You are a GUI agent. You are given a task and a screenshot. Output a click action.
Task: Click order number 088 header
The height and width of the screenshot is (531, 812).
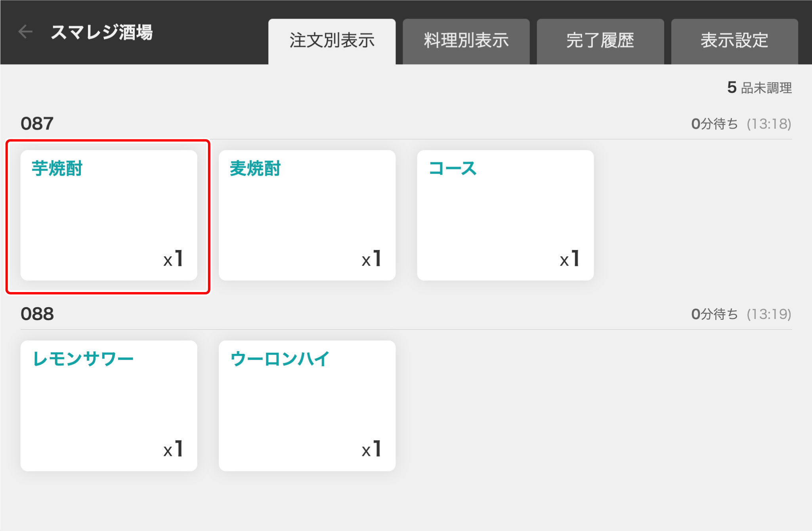point(37,314)
